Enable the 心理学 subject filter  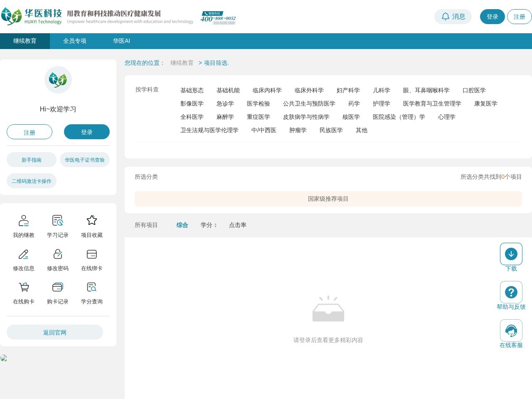446,117
